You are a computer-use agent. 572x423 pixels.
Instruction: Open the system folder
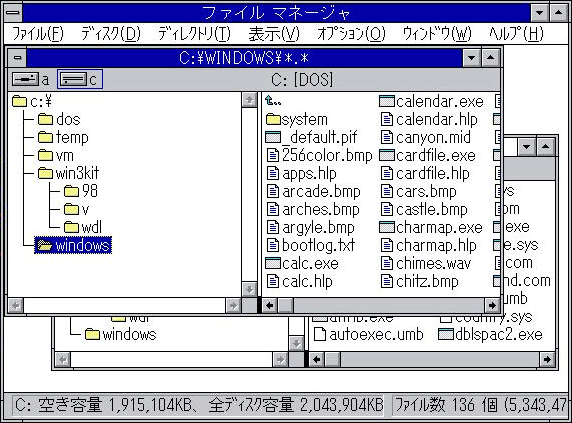tap(297, 119)
